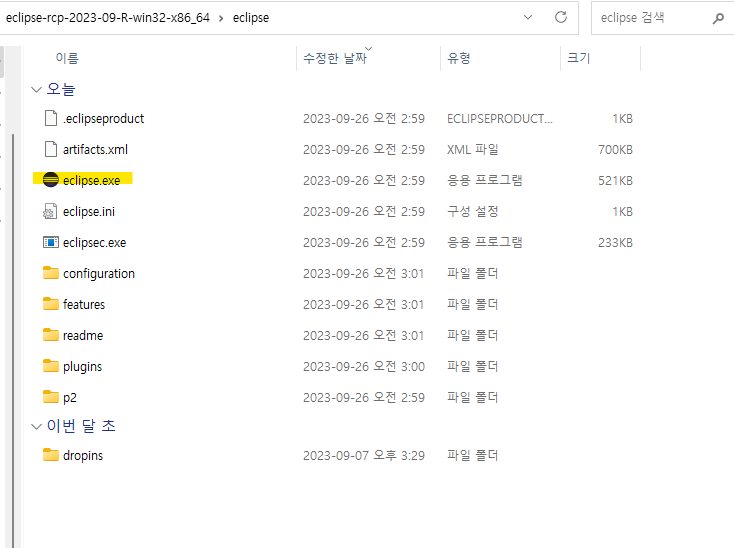734x548 pixels.
Task: Click the navigation pane vertical scrollbar
Action: click(x=13, y=341)
